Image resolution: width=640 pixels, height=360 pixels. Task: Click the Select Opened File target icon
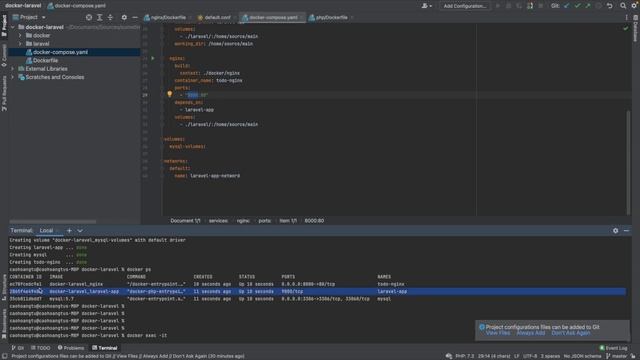pyautogui.click(x=89, y=18)
